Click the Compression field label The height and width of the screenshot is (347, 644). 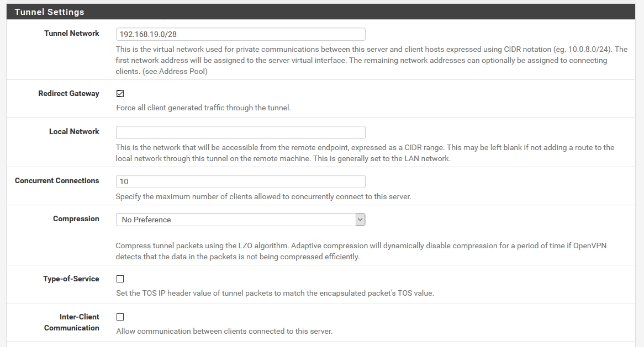76,218
